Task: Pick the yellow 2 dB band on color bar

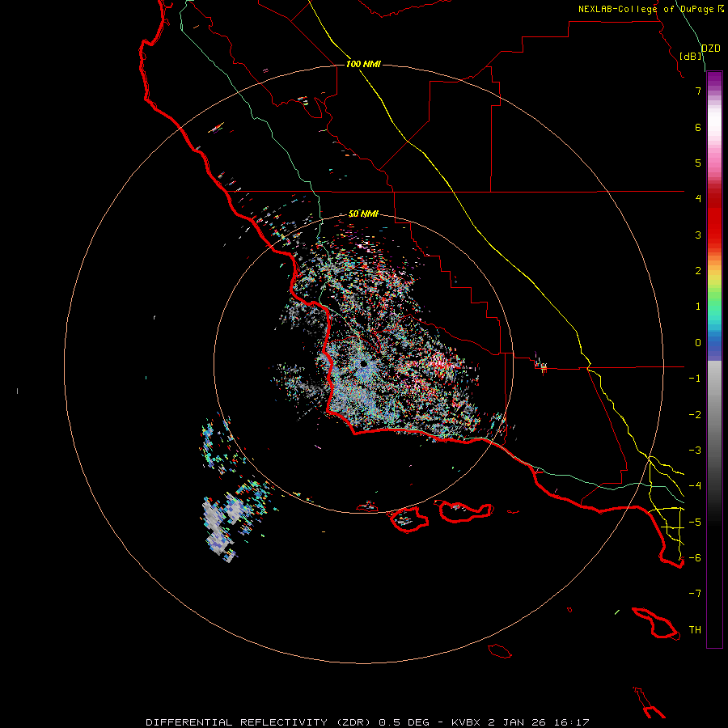Action: coord(714,274)
